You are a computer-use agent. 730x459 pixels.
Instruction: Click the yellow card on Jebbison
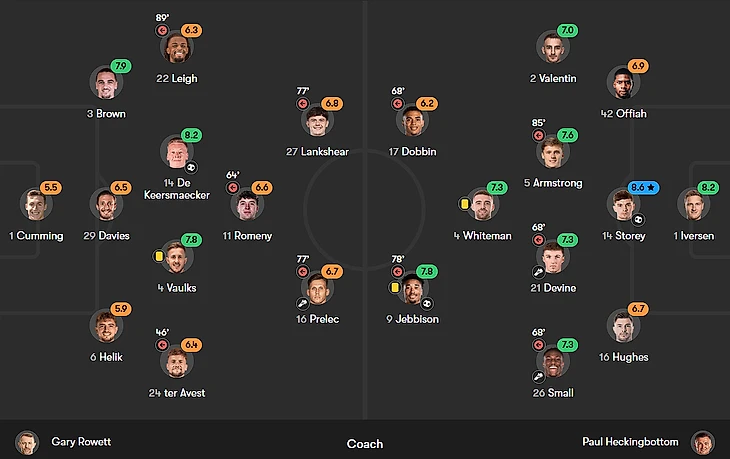396,287
